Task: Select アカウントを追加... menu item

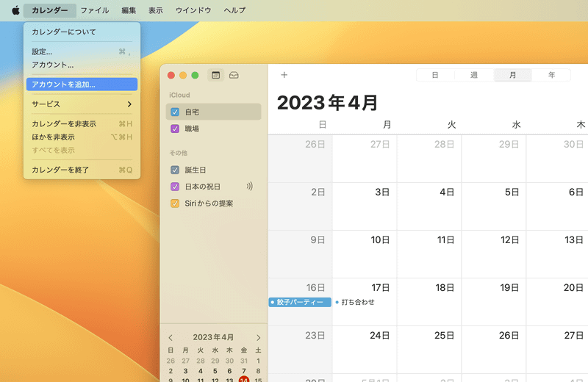Action: point(82,84)
